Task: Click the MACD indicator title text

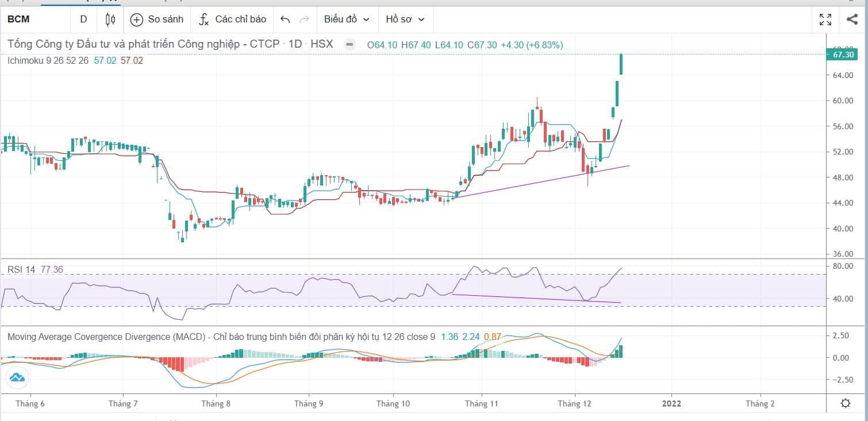Action: point(221,337)
